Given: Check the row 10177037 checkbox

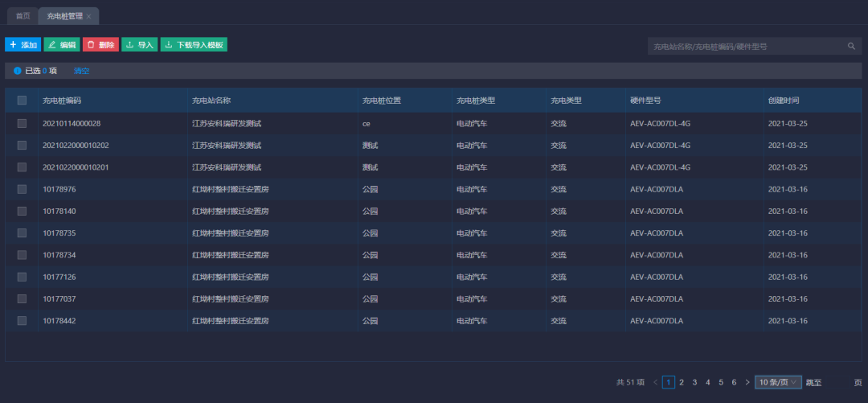Looking at the screenshot, I should point(23,298).
